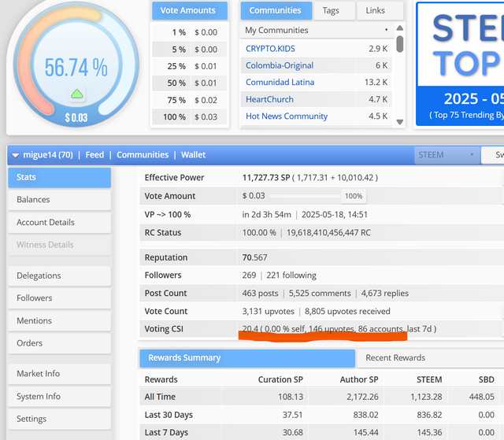Open Delegations in the sidebar

tap(60, 275)
